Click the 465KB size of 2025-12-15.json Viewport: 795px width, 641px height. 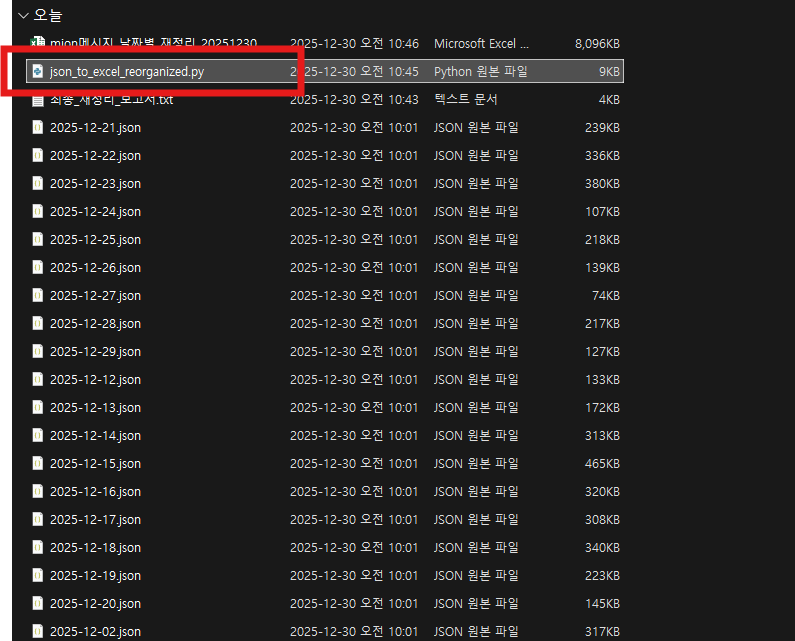tap(602, 464)
